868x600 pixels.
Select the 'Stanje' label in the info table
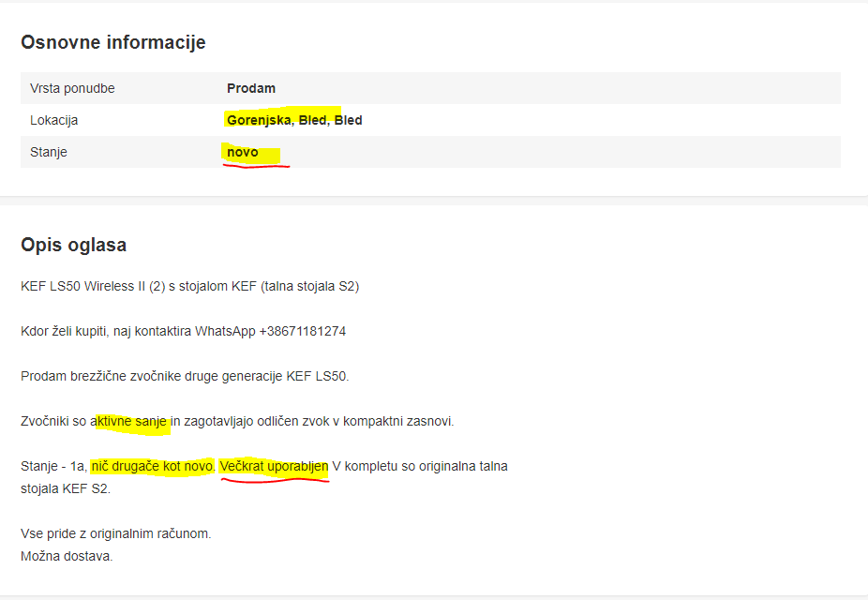tap(49, 152)
